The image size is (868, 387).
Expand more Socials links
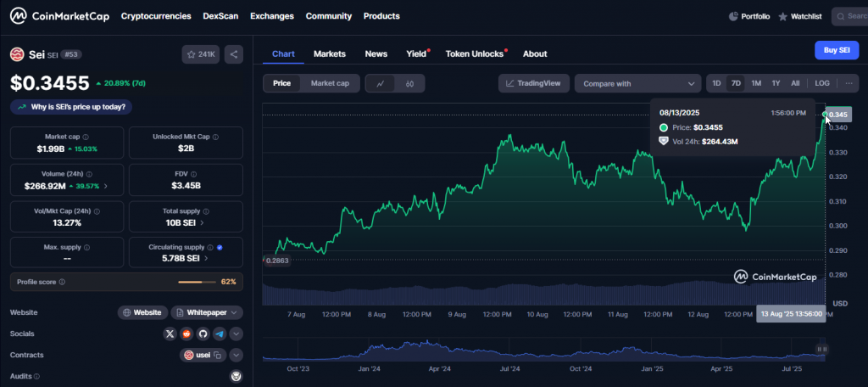[x=236, y=334]
